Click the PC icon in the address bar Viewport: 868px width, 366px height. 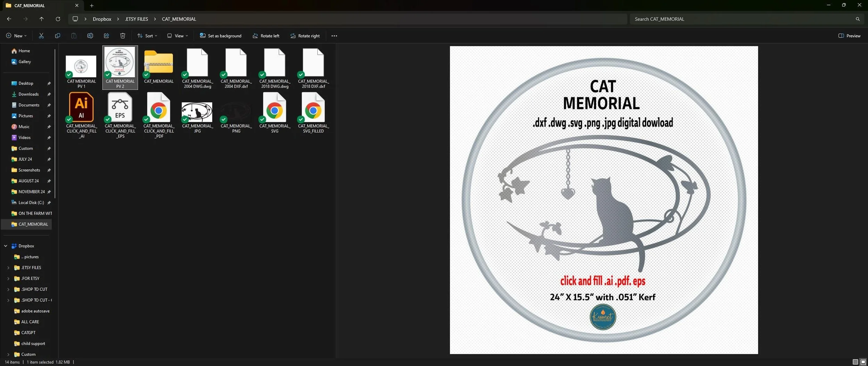(x=75, y=19)
